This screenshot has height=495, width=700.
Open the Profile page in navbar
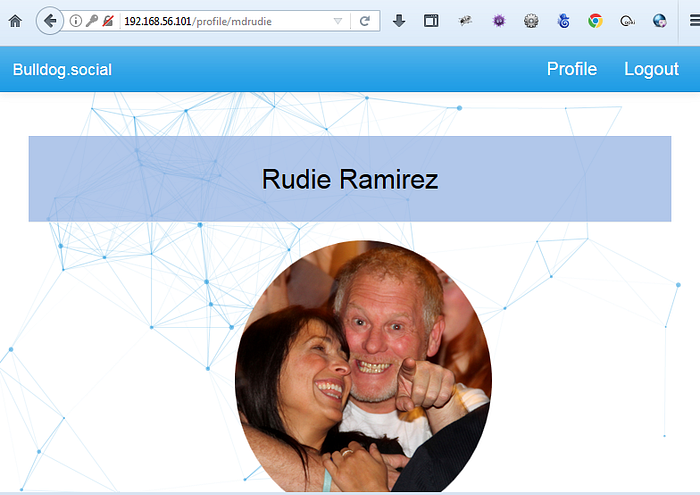[571, 69]
